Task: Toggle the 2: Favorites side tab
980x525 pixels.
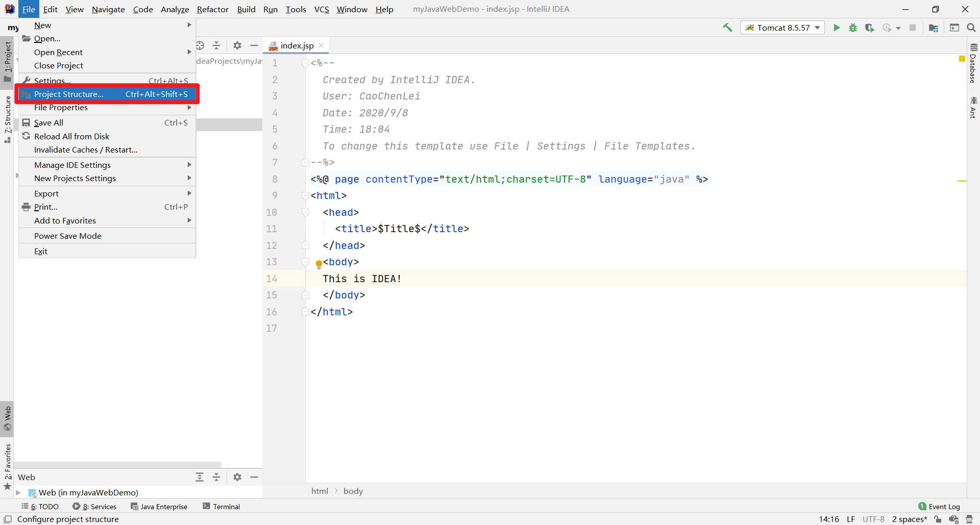Action: [x=7, y=466]
